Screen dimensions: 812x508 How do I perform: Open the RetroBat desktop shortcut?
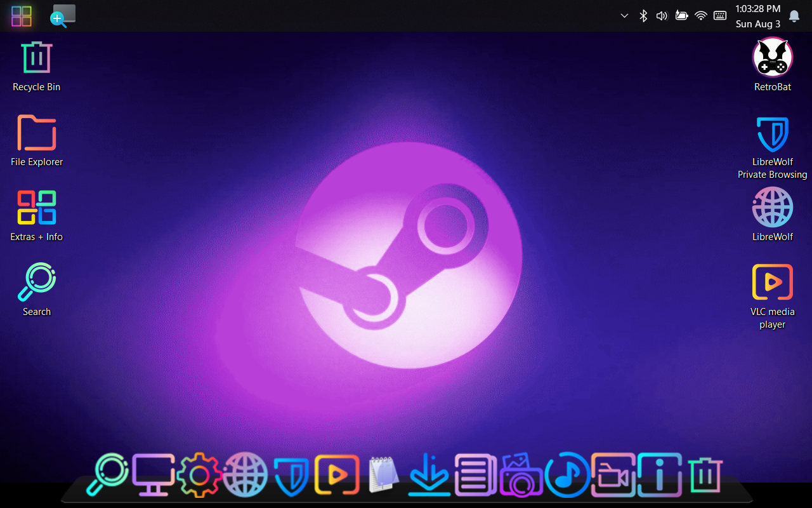(772, 58)
